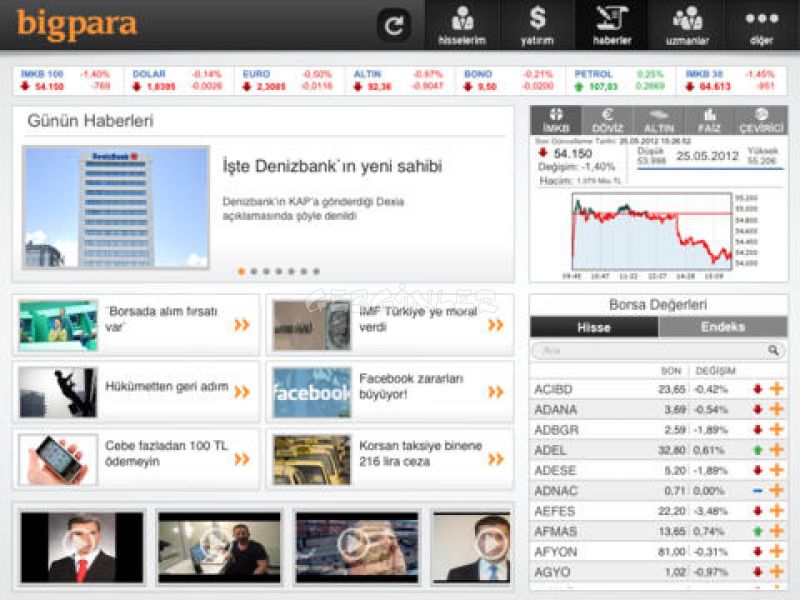
Task: Read 'Korsan taksiye binene 216 lira ceza'
Action: coord(390,459)
